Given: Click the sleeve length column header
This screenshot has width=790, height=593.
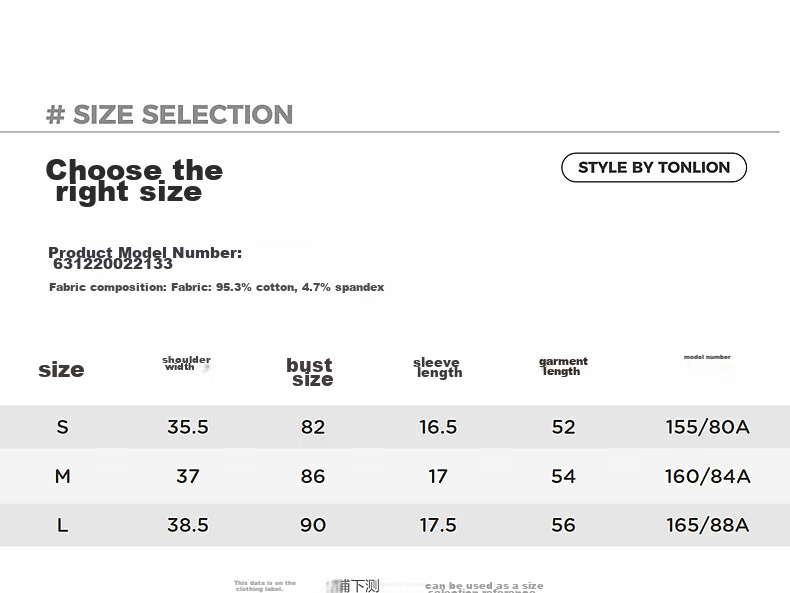Looking at the screenshot, I should pyautogui.click(x=437, y=368).
